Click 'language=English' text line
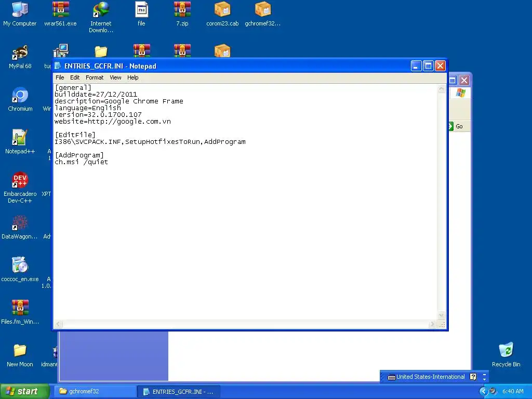 [87, 108]
